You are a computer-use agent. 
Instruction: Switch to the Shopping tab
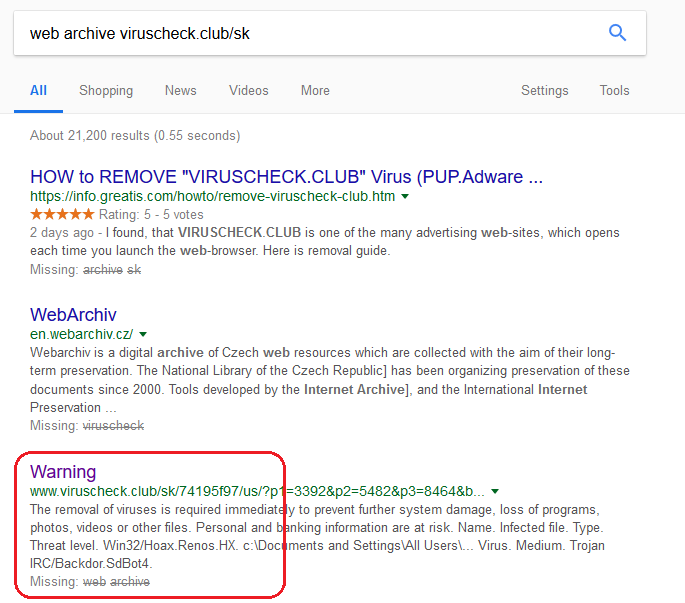coord(106,90)
